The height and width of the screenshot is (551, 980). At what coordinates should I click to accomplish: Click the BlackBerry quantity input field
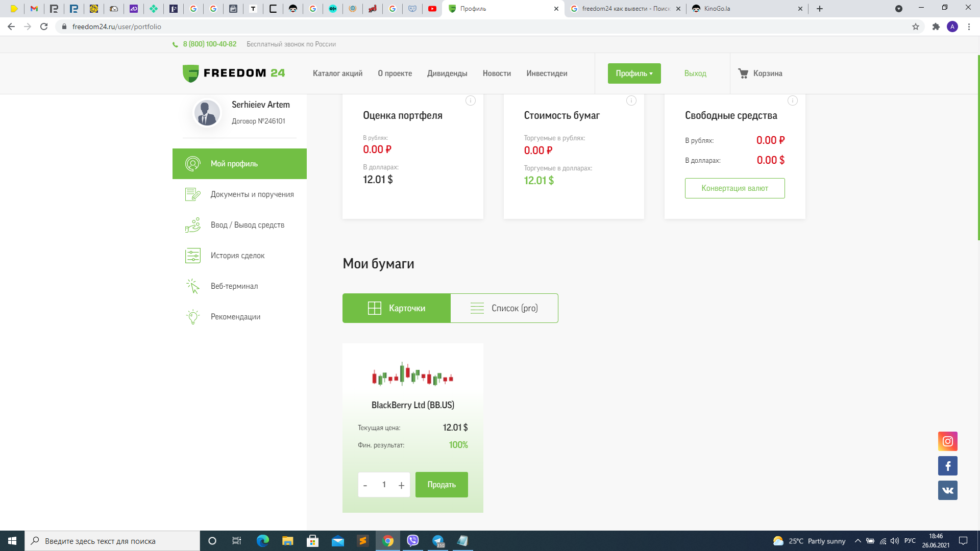(x=384, y=485)
